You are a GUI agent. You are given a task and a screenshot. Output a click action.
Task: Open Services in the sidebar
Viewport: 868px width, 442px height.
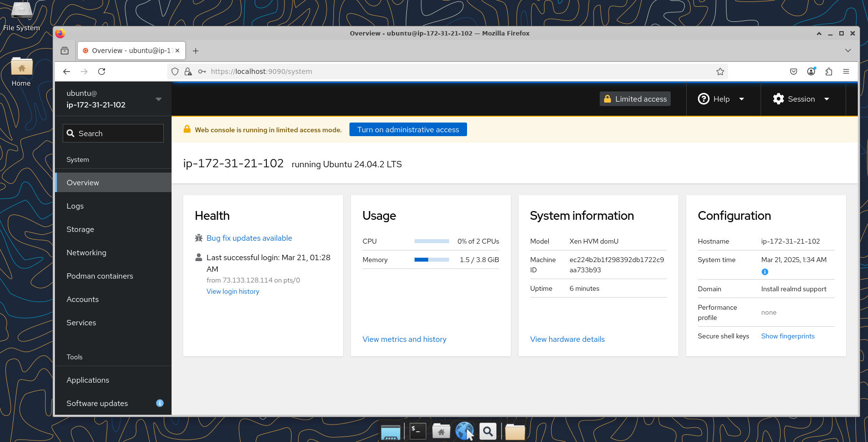click(113, 322)
